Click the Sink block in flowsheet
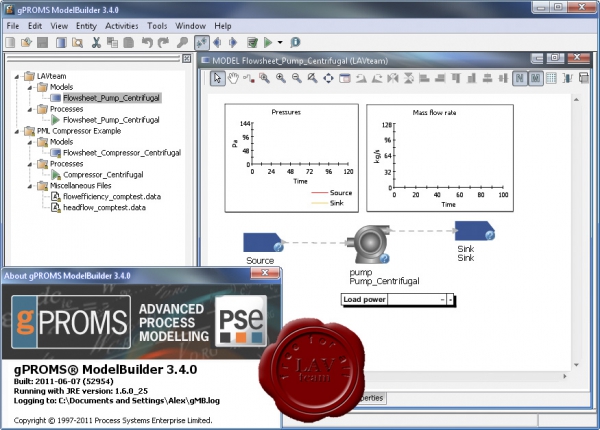This screenshot has height=430, width=600. click(474, 231)
